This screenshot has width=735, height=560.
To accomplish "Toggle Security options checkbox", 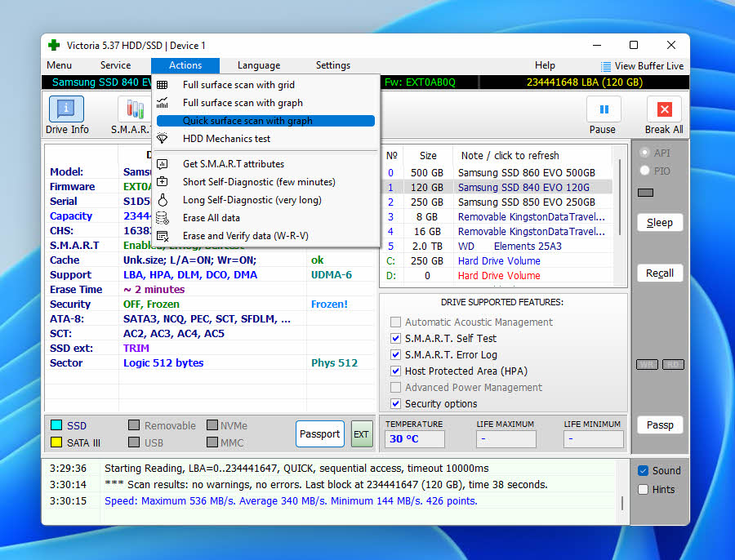I will (395, 403).
